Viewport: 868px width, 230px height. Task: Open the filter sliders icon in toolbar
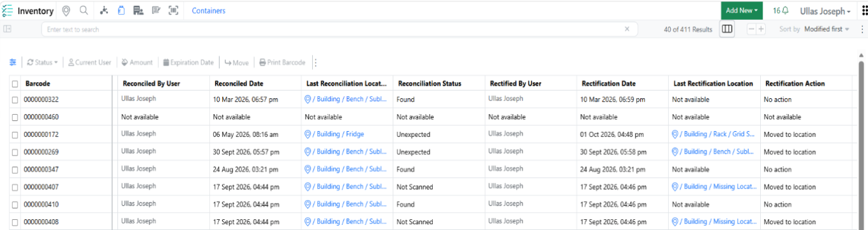13,62
